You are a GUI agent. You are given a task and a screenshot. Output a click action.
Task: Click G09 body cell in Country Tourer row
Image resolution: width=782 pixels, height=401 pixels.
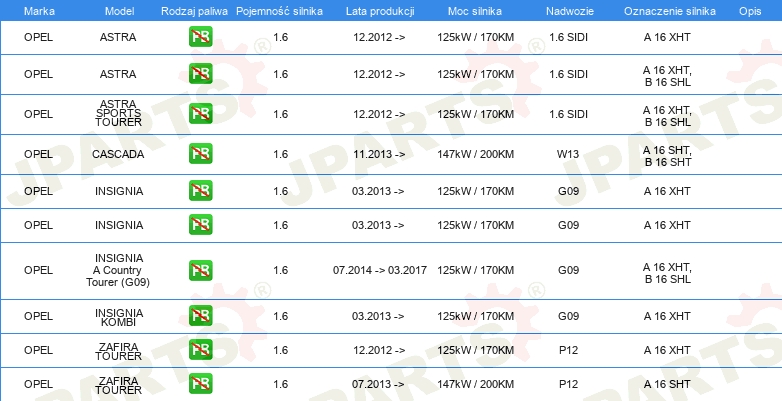tap(568, 270)
